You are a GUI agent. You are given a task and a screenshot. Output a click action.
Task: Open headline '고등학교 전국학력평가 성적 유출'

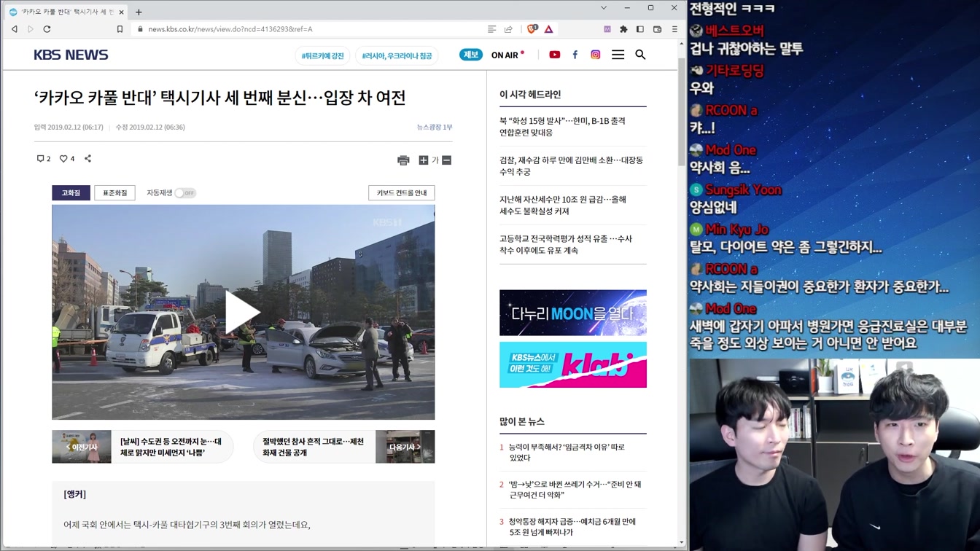tap(566, 245)
